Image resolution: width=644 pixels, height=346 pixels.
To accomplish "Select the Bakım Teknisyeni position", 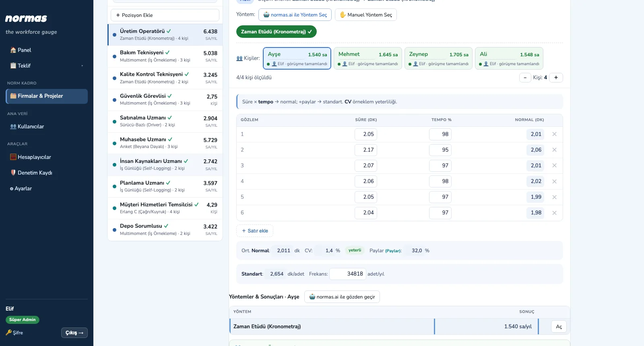I will [x=165, y=56].
